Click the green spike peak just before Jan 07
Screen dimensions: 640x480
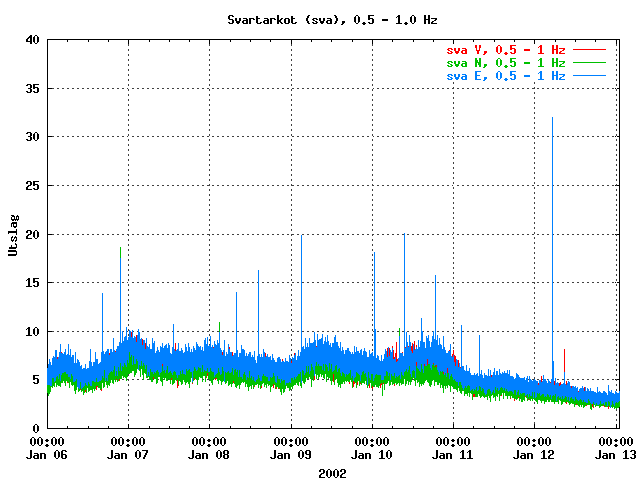pos(121,248)
